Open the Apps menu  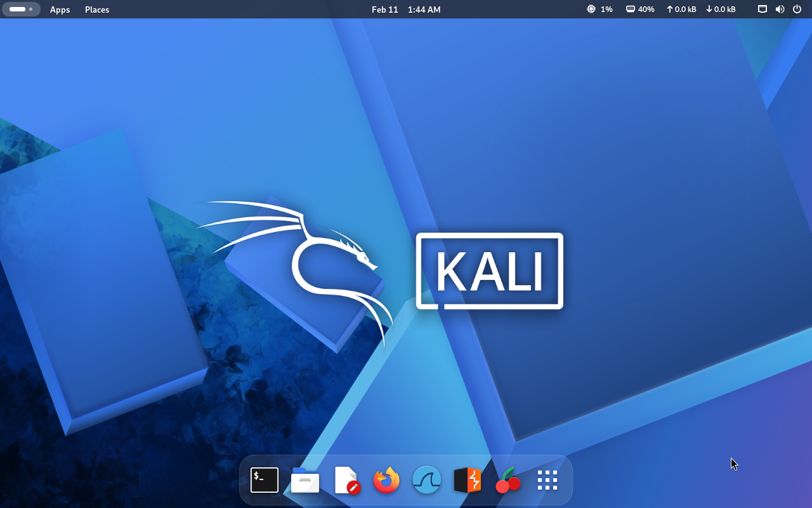pos(60,10)
